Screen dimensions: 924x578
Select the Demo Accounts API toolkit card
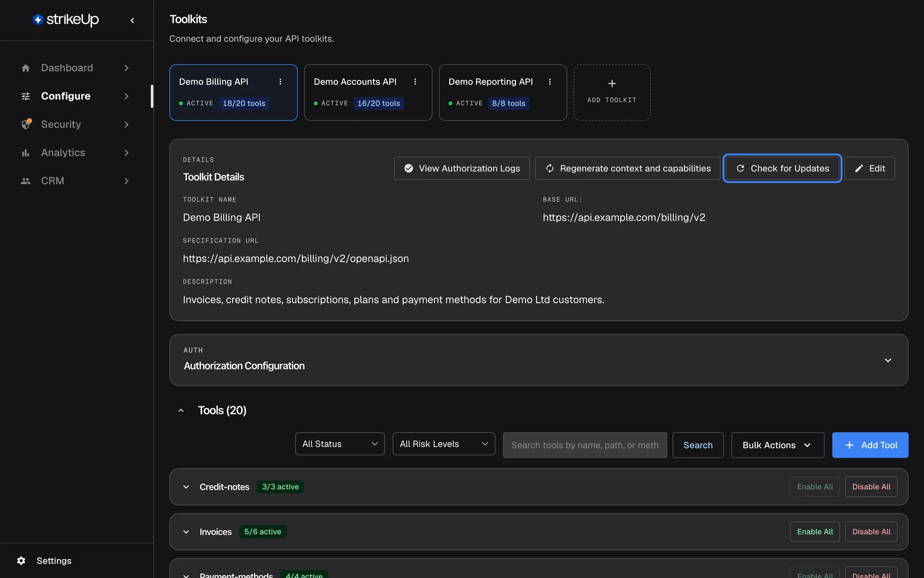(x=368, y=92)
